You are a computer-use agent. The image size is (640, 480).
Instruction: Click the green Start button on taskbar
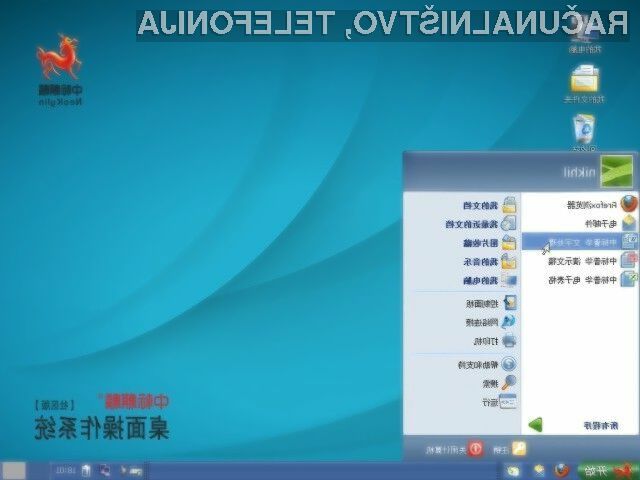click(609, 469)
